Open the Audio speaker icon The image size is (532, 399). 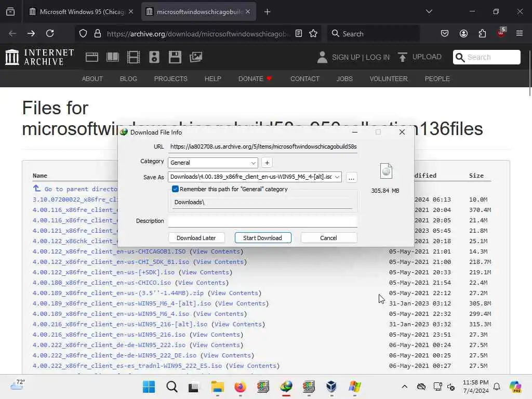click(x=154, y=57)
